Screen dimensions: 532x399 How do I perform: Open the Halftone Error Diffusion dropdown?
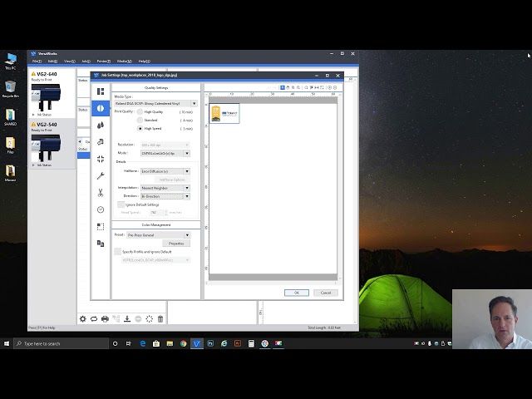tap(187, 170)
